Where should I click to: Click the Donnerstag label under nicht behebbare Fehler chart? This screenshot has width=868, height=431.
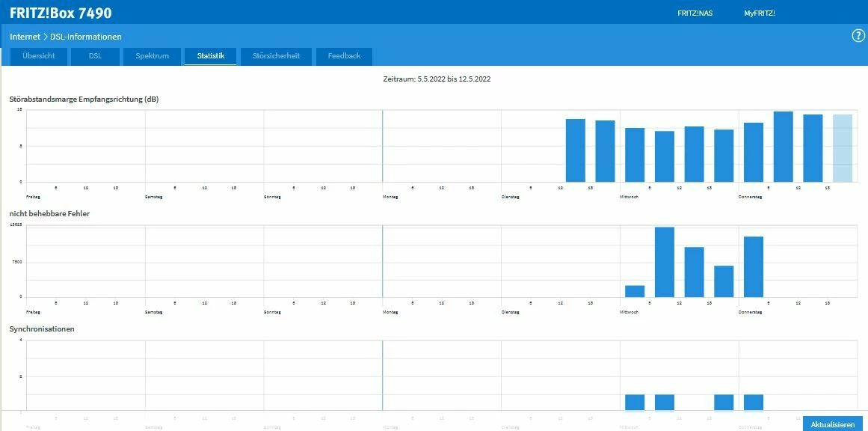point(751,312)
